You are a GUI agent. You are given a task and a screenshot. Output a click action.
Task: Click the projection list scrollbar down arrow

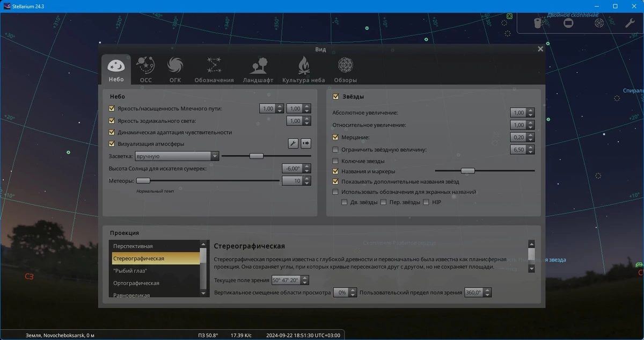click(203, 293)
